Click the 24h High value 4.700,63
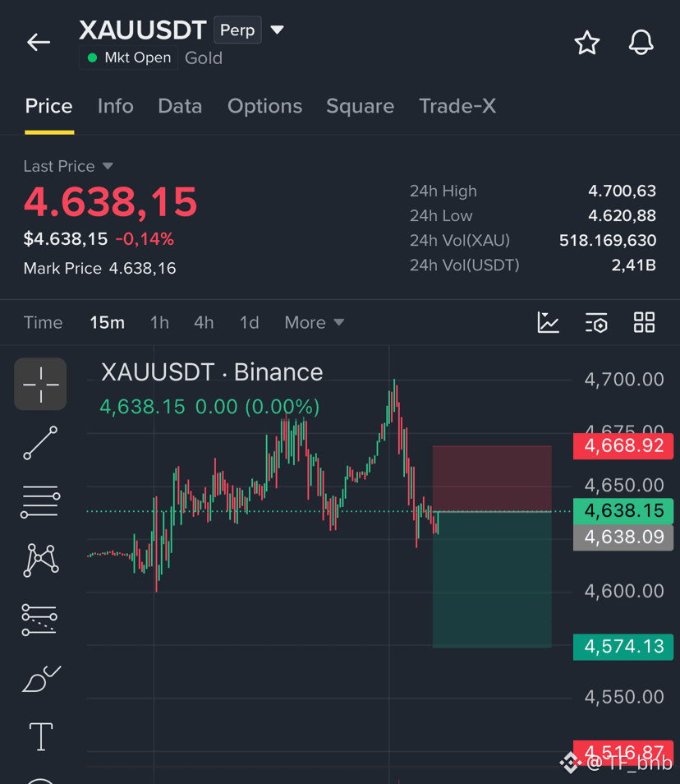The image size is (680, 784). pyautogui.click(x=622, y=191)
